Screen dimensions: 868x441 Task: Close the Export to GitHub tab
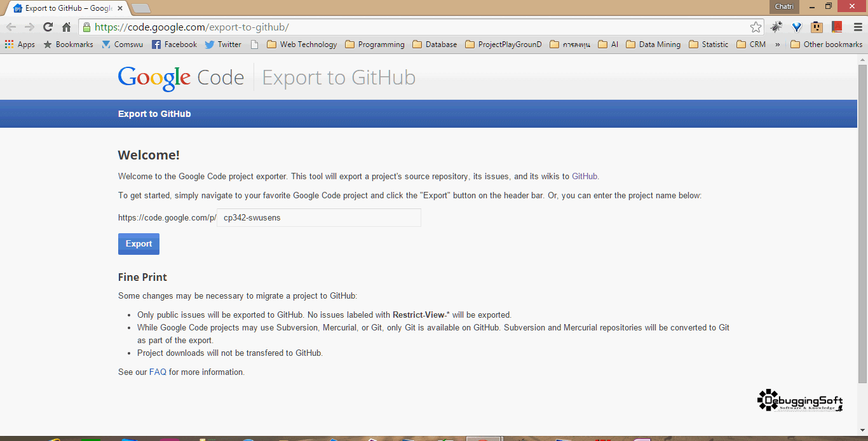point(121,8)
